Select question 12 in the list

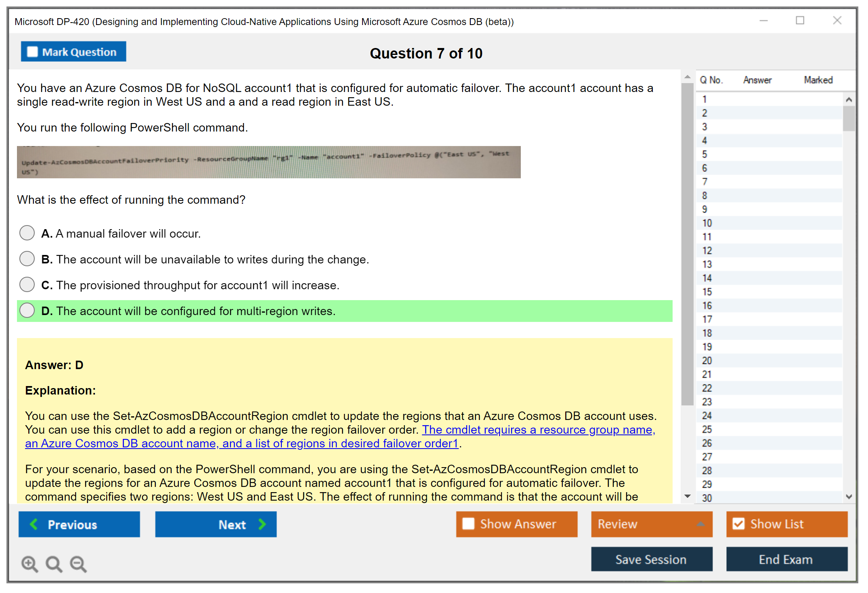point(707,251)
